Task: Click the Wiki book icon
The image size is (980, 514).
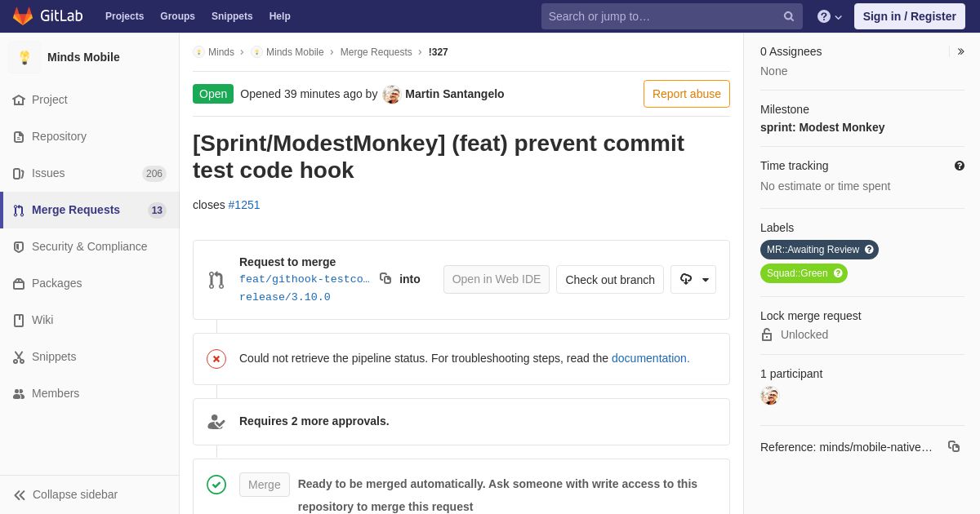Action: point(19,321)
